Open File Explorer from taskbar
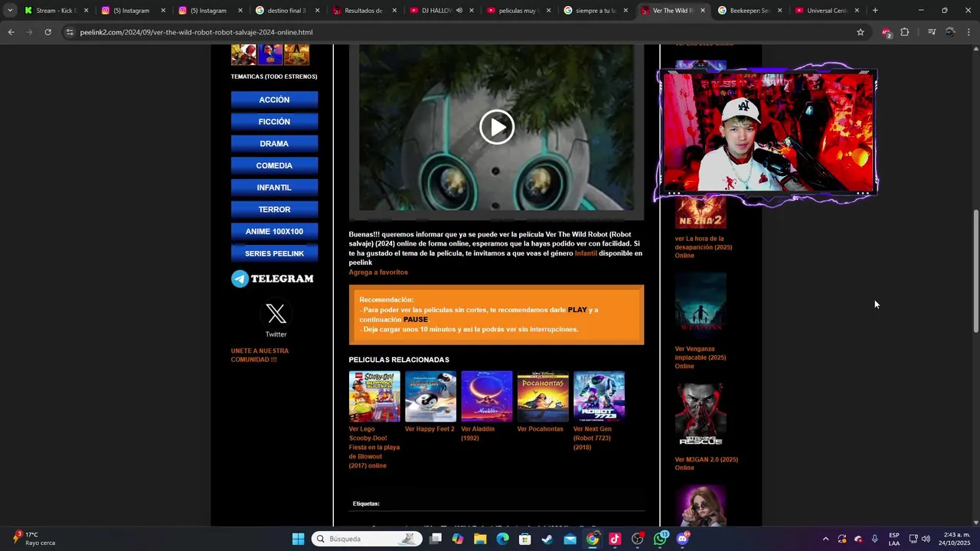 point(480,539)
